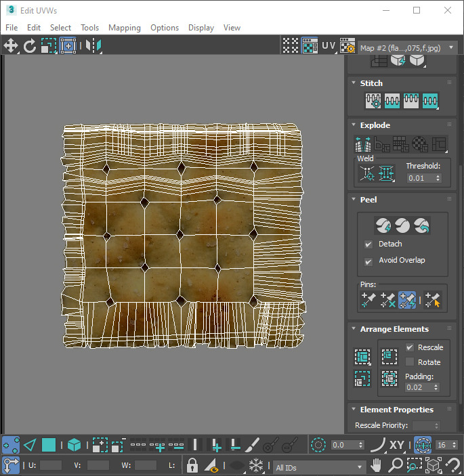
Task: Click Stitch to average icon
Action: (392, 101)
